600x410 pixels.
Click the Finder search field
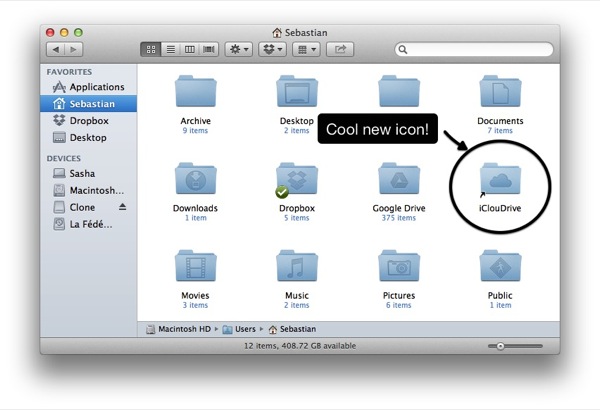coord(474,49)
